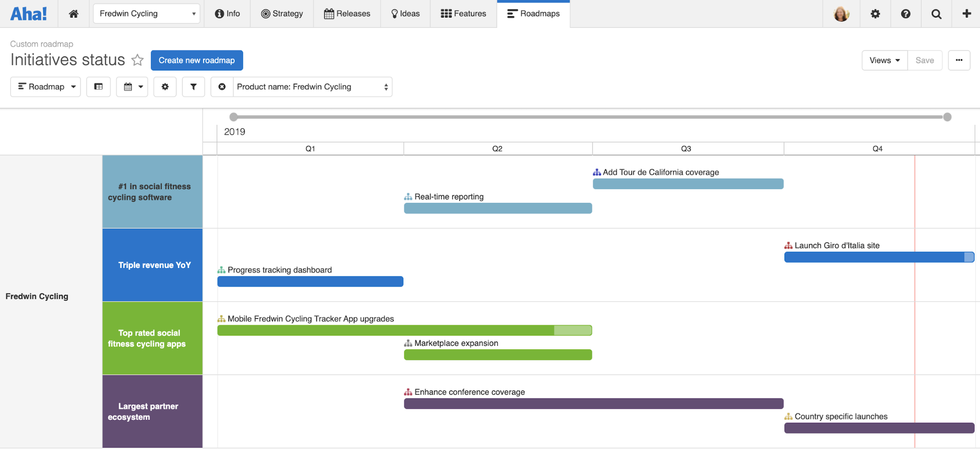Click the Launch Giro d'Italia site bar
The height and width of the screenshot is (458, 980).
pyautogui.click(x=879, y=257)
